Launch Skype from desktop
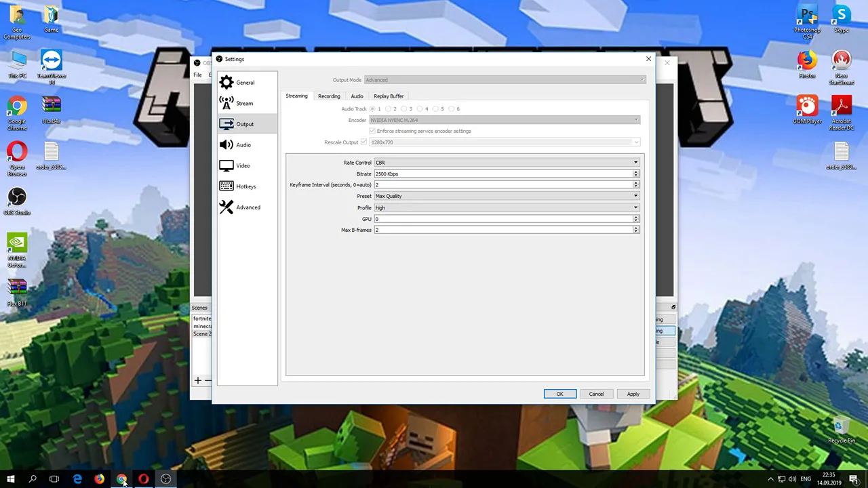The height and width of the screenshot is (488, 868). coord(842,19)
